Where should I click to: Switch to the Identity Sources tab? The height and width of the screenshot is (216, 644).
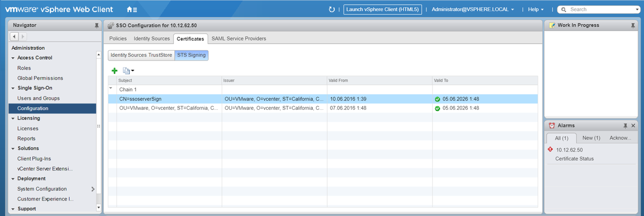tap(151, 39)
